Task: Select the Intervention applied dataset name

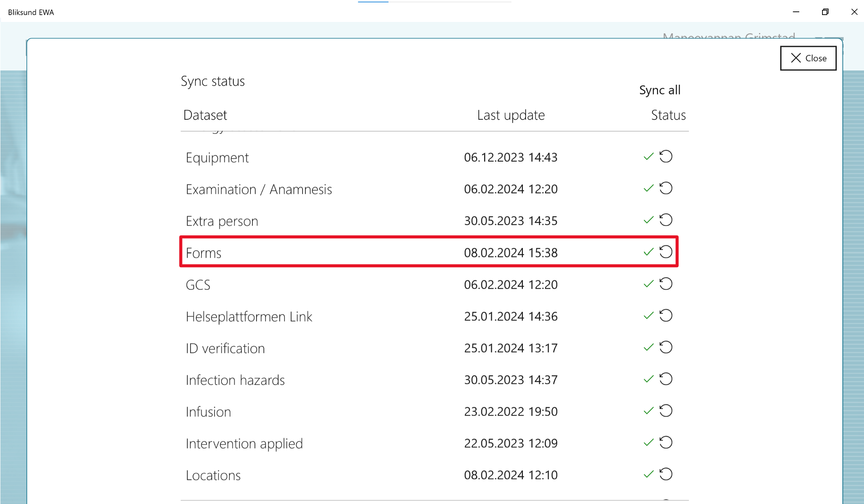Action: [244, 443]
